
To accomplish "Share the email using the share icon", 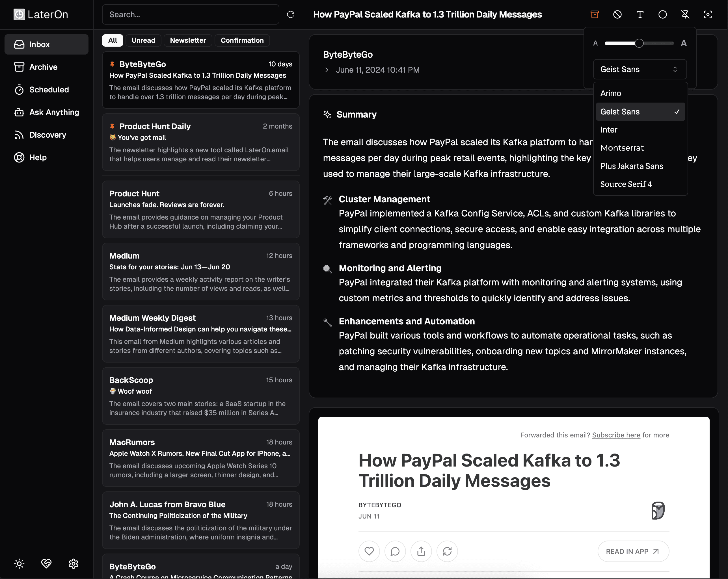I will (421, 551).
